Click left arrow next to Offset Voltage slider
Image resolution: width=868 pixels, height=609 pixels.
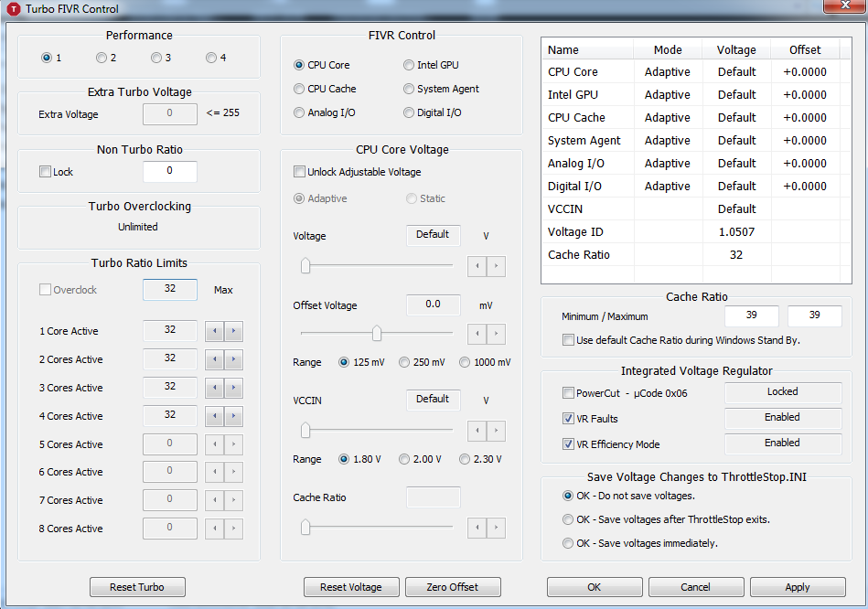[477, 334]
